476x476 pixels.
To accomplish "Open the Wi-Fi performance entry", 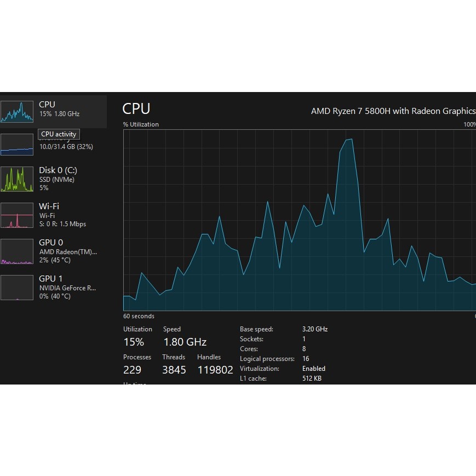I will tap(54, 215).
